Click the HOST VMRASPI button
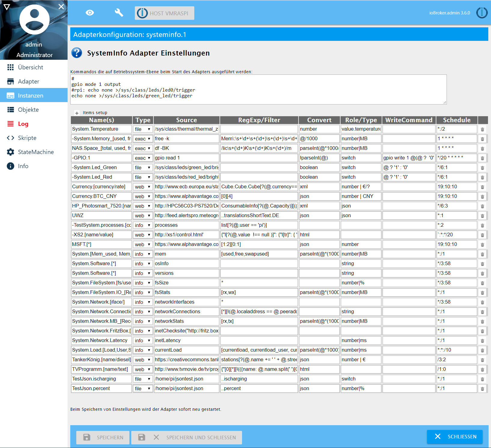The width and height of the screenshot is (491, 448). pyautogui.click(x=165, y=13)
